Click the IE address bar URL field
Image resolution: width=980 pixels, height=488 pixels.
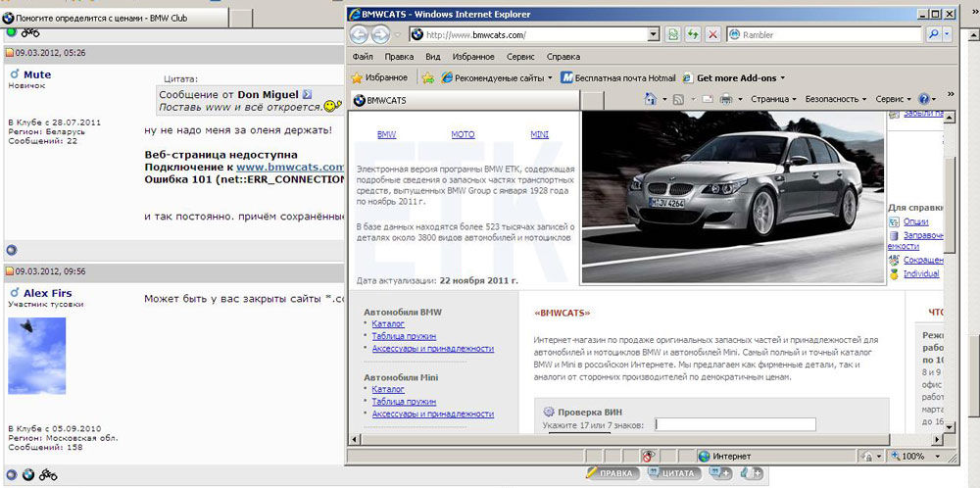pyautogui.click(x=529, y=35)
